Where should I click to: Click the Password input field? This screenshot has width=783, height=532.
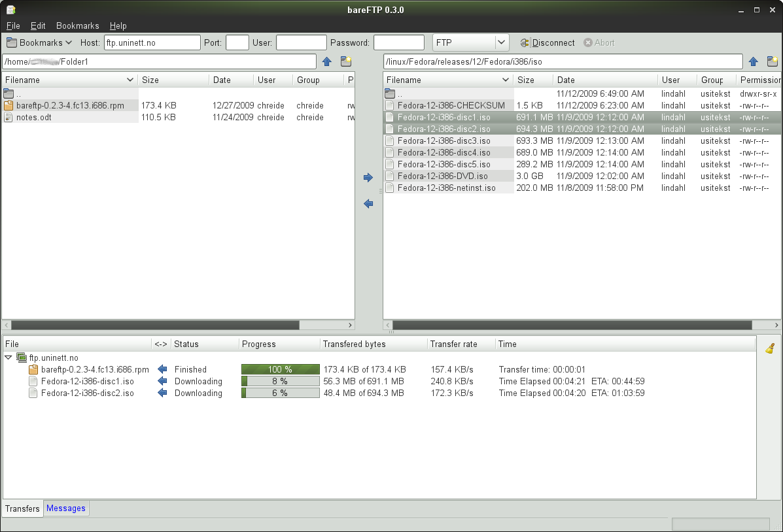click(x=398, y=43)
